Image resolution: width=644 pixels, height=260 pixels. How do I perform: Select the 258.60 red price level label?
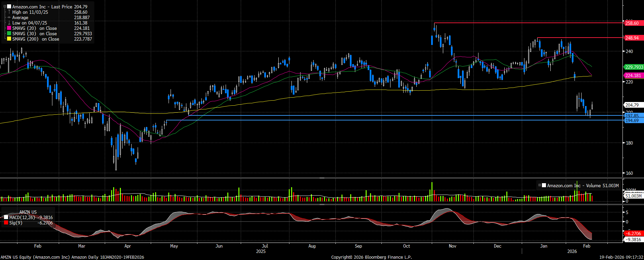click(632, 23)
